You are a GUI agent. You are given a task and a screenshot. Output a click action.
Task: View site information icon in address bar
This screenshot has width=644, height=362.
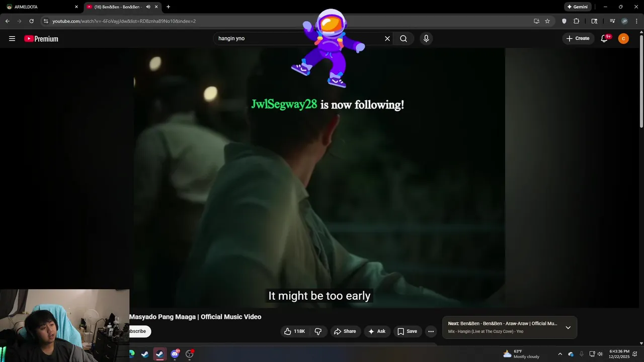(46, 21)
